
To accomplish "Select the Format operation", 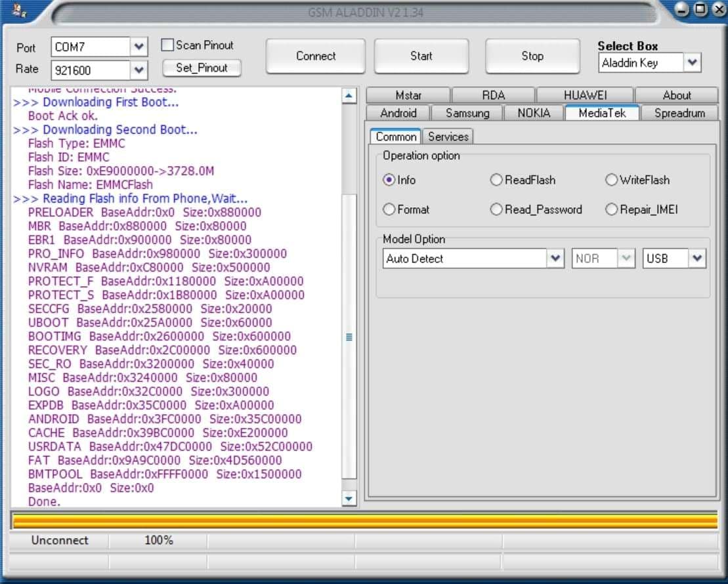I will click(389, 209).
